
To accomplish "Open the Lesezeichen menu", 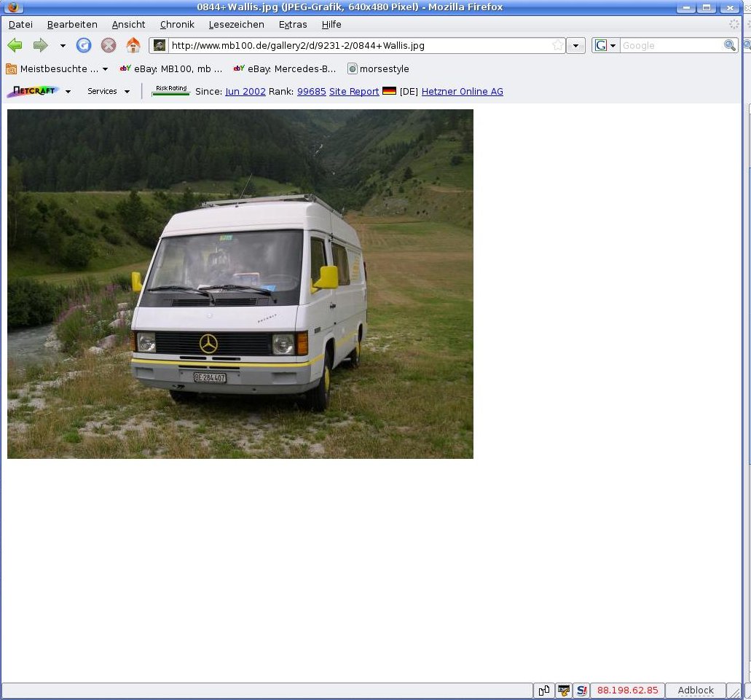I will 236,24.
